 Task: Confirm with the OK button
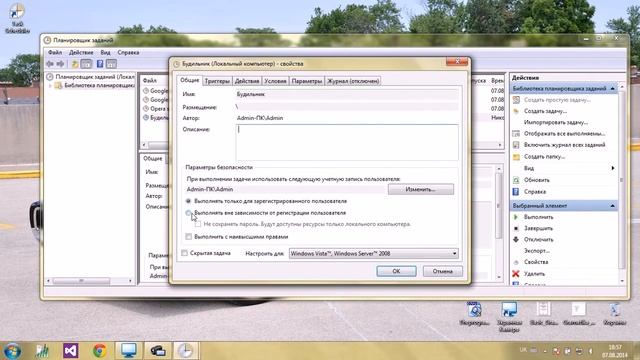click(x=396, y=271)
